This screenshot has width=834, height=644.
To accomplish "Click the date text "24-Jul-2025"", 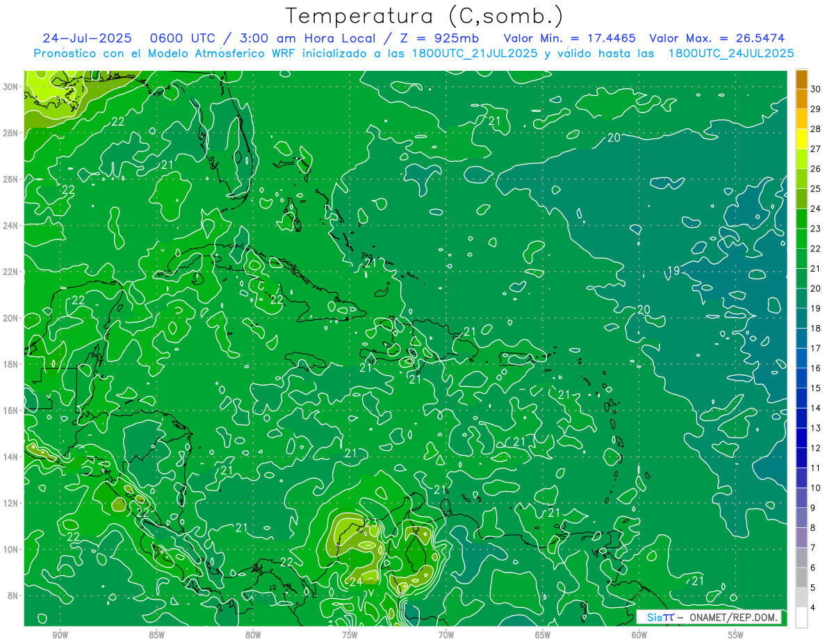I will [87, 38].
